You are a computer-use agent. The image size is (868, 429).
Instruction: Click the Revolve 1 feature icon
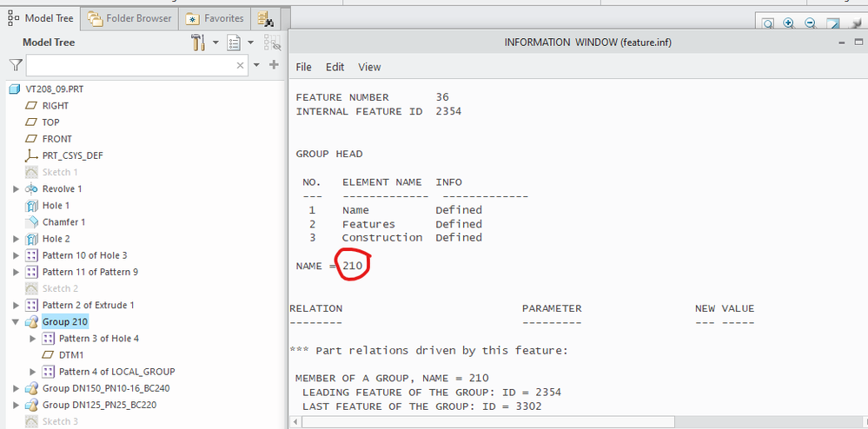pos(31,188)
